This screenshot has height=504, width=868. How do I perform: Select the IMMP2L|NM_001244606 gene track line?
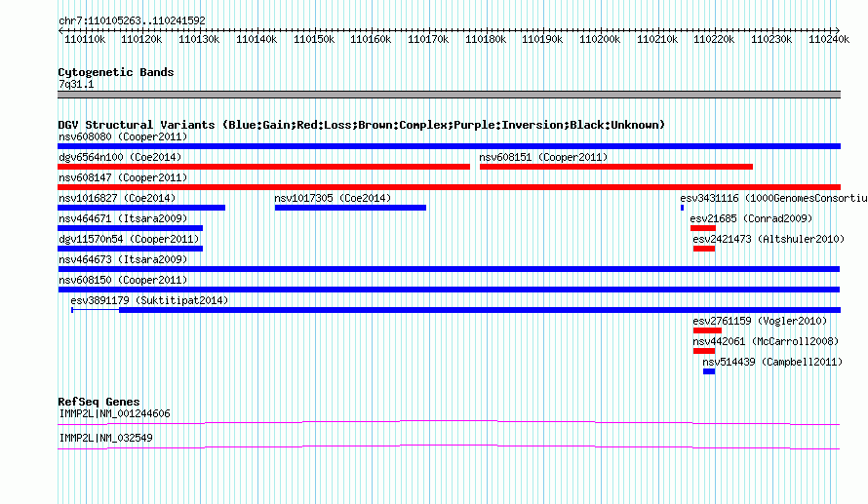[449, 423]
